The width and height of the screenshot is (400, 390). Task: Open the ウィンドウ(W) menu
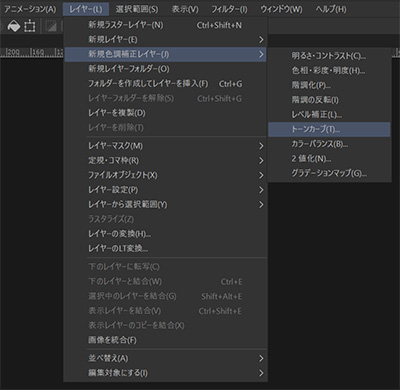281,9
